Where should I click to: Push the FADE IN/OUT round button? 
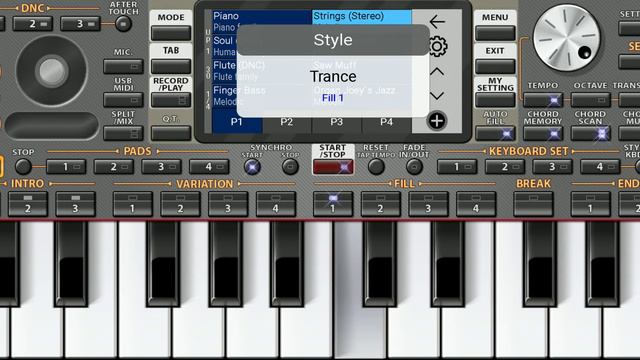coord(414,167)
